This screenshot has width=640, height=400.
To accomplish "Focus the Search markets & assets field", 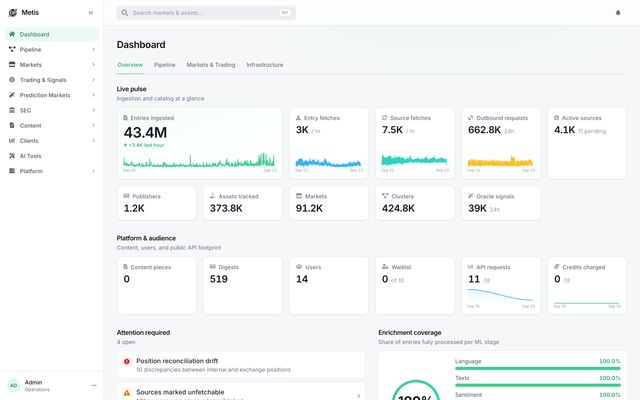I will pyautogui.click(x=206, y=13).
